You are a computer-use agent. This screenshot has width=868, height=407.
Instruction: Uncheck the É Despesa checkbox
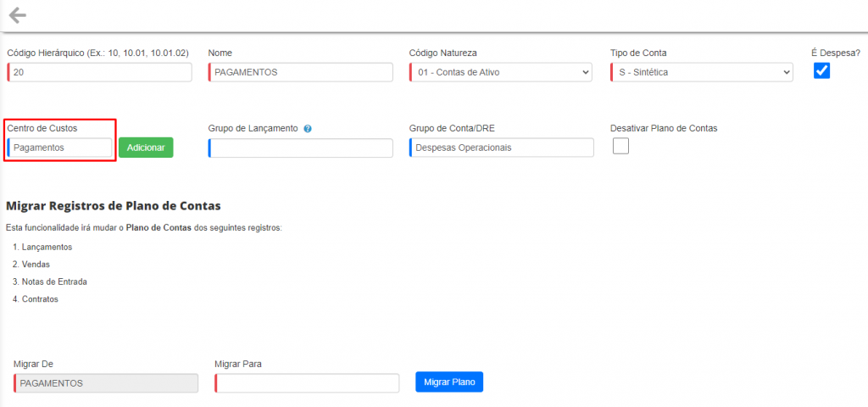(x=821, y=70)
